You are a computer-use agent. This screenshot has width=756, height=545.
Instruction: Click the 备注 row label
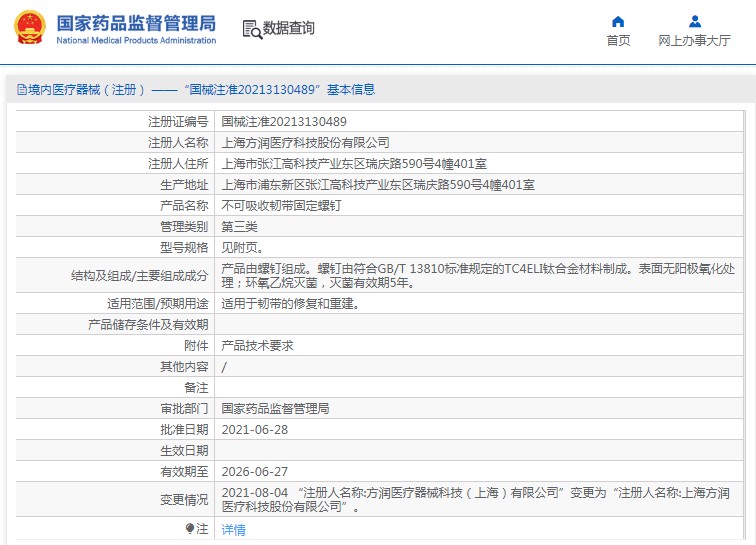[196, 388]
